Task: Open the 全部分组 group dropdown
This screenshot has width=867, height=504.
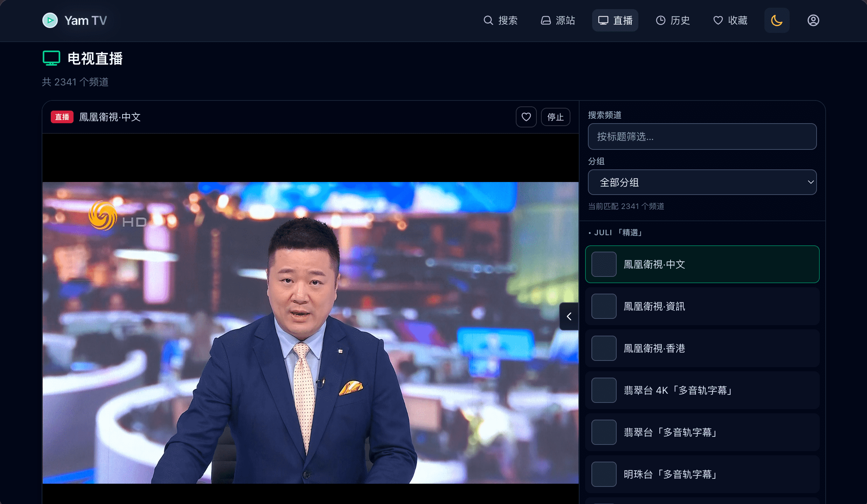Action: coord(702,182)
